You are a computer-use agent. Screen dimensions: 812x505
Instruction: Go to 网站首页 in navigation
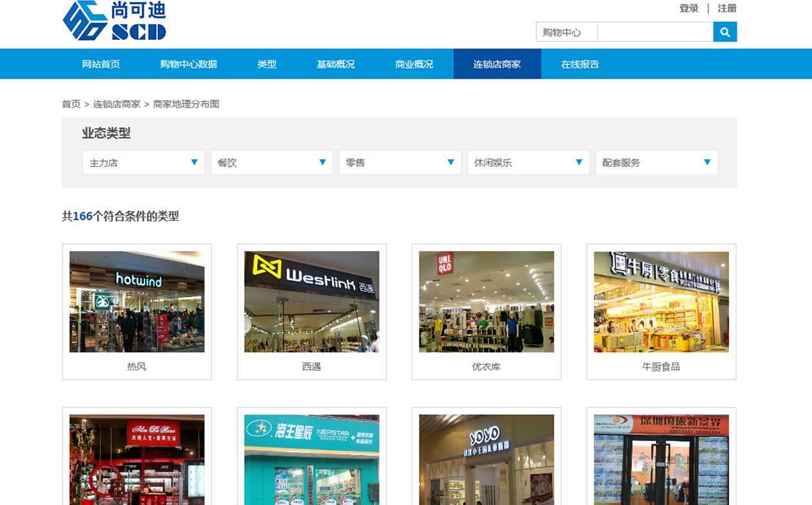pyautogui.click(x=101, y=64)
